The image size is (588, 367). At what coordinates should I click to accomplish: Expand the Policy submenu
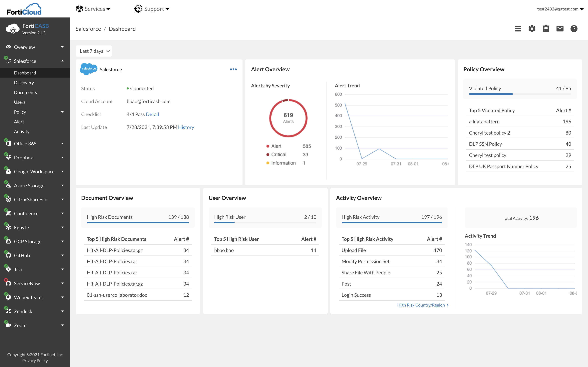(x=62, y=112)
